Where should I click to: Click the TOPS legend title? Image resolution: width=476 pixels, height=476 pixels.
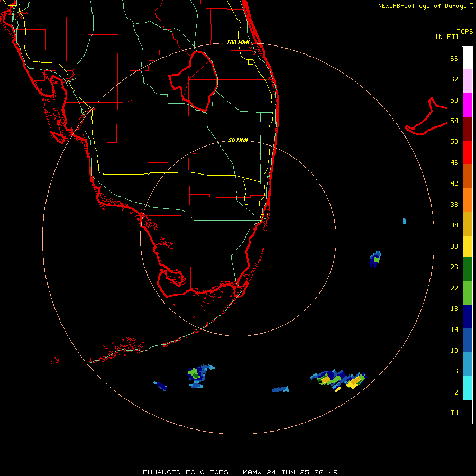[x=465, y=31]
